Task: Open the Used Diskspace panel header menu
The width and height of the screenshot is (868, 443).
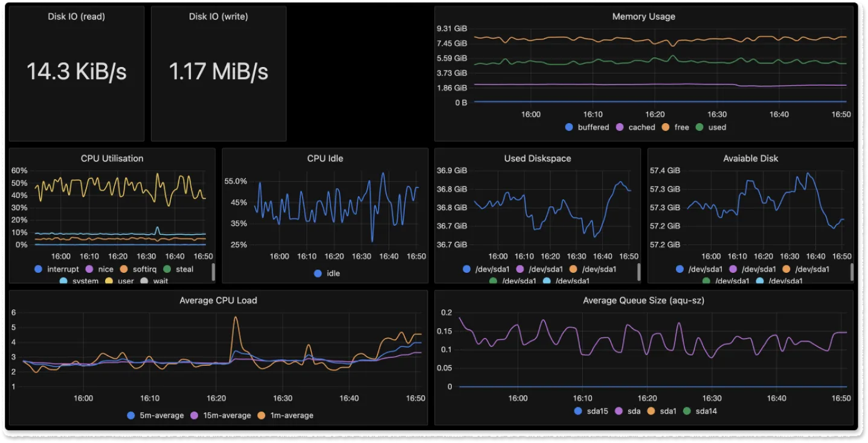Action: (x=537, y=158)
